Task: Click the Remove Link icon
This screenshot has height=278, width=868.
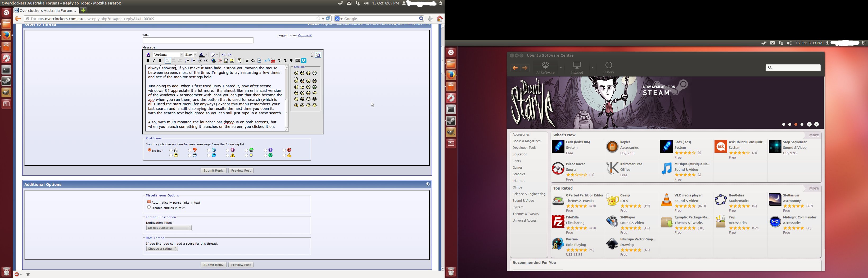Action: (x=220, y=61)
